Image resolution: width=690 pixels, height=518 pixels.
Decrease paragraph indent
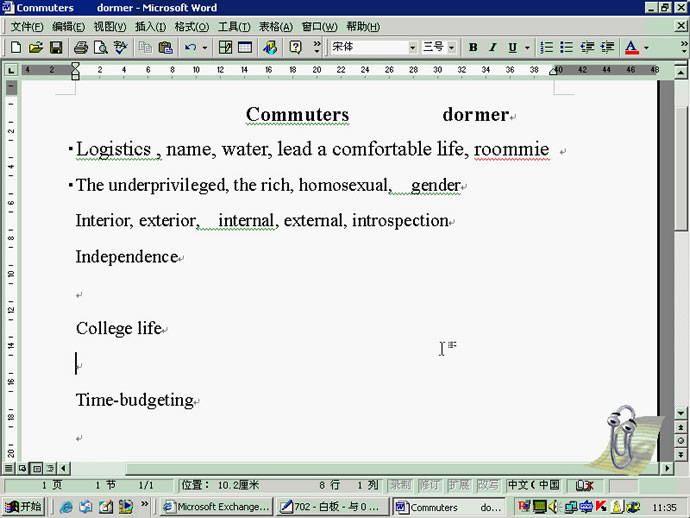(x=587, y=47)
